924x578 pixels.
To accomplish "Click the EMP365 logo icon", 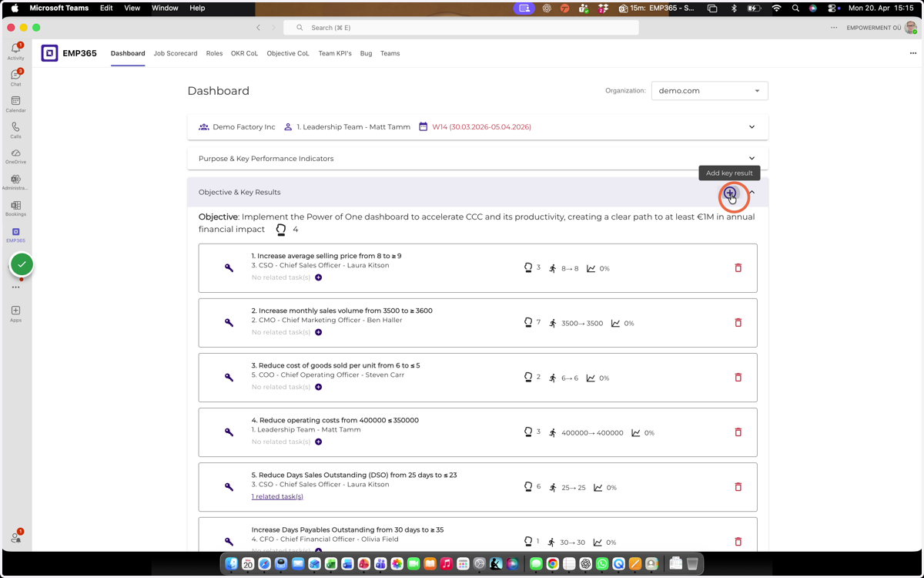I will point(49,53).
